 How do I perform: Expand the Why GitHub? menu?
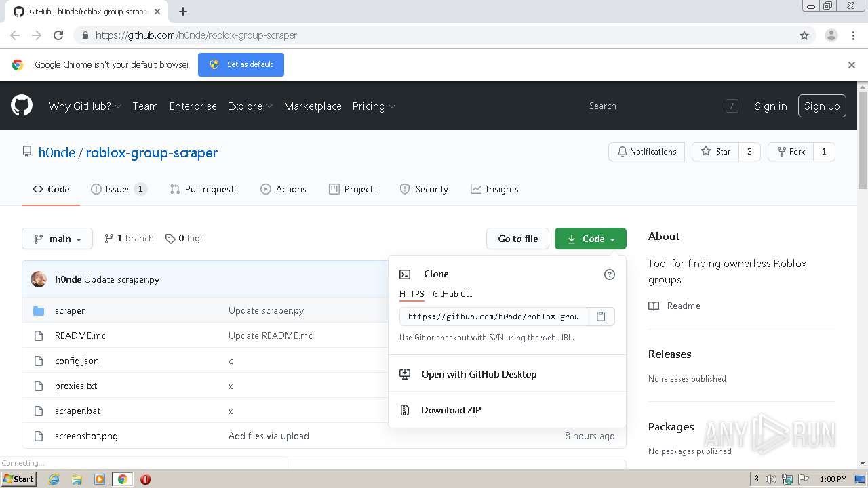tap(85, 106)
